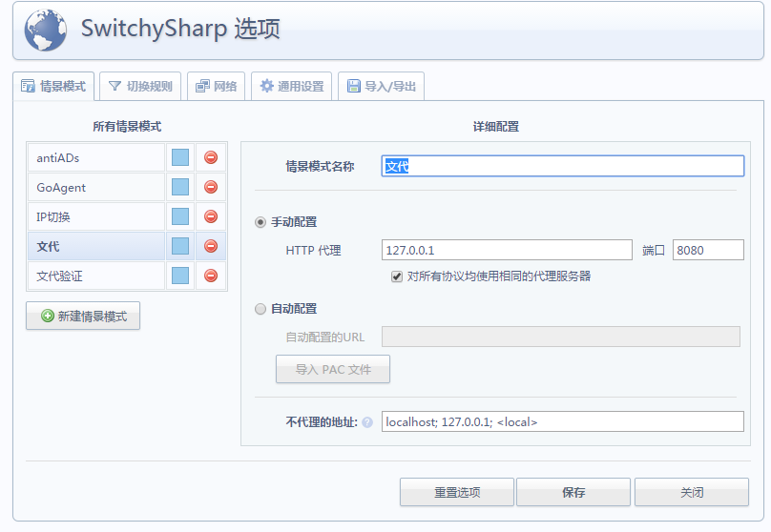Viewport: 771px width, 532px height.
Task: Change color swatch for GoAgent
Action: [x=180, y=187]
